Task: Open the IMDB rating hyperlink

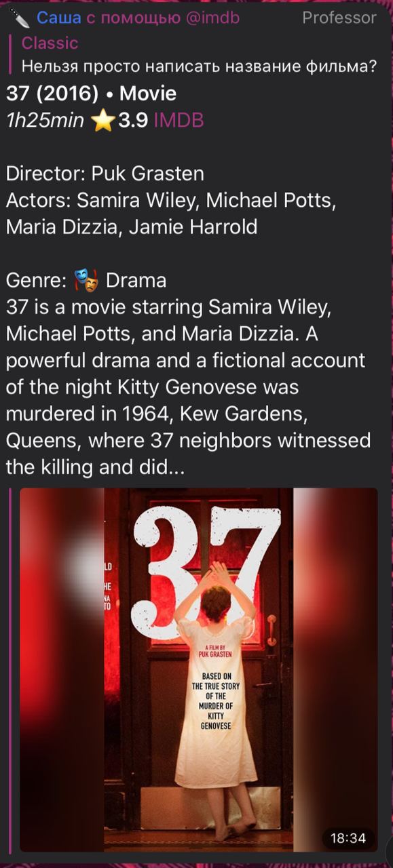Action: (x=179, y=121)
